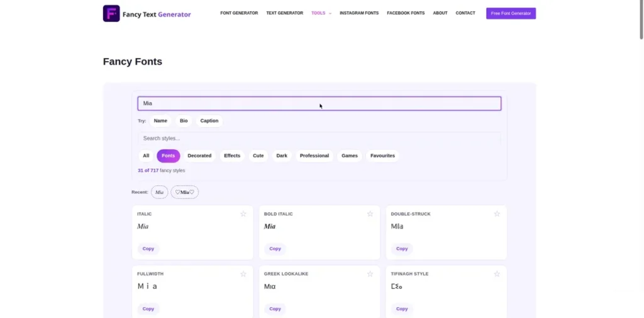Screen dimensions: 644x318
Task: Try the Name sample chip
Action: pyautogui.click(x=160, y=121)
